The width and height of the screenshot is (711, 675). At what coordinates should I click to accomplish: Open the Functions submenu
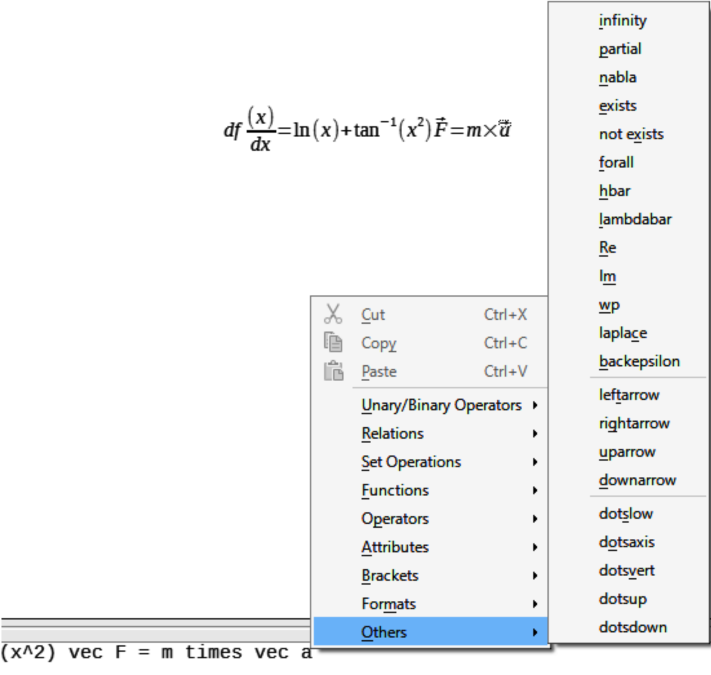(395, 490)
